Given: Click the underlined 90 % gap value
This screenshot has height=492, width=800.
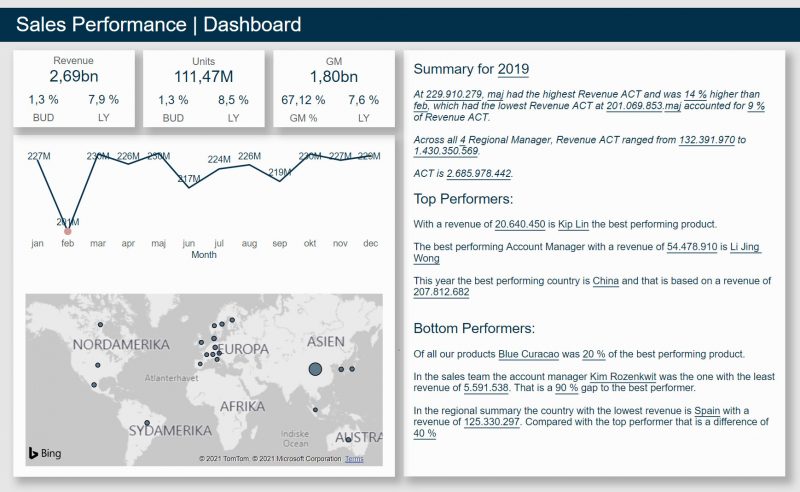Looking at the screenshot, I should [x=566, y=388].
